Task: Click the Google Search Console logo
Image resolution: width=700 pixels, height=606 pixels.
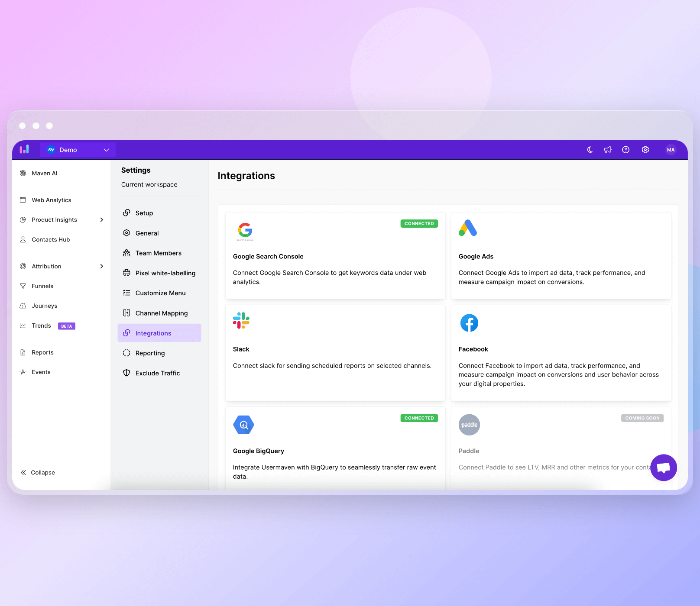Action: [x=245, y=231]
